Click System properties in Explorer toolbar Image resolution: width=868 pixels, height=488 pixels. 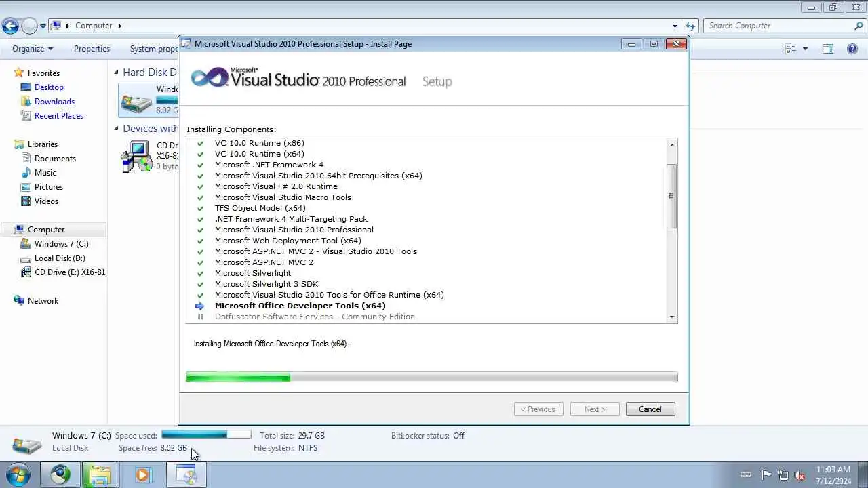tap(154, 49)
